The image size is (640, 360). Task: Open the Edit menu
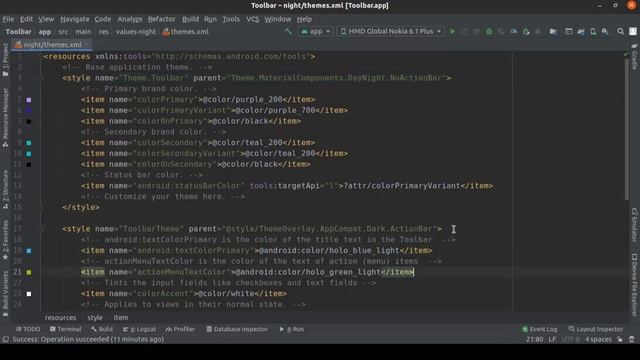(27, 19)
